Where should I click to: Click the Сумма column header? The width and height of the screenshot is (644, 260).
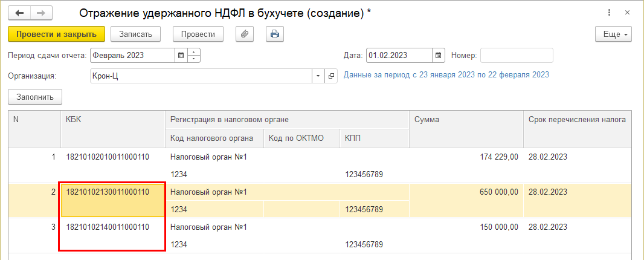(466, 120)
